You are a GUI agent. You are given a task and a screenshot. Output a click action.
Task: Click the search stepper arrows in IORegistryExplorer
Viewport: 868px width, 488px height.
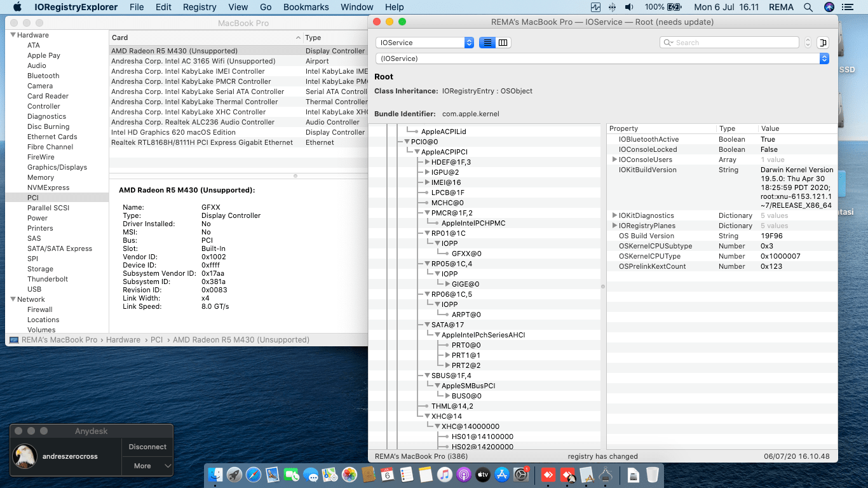[808, 43]
